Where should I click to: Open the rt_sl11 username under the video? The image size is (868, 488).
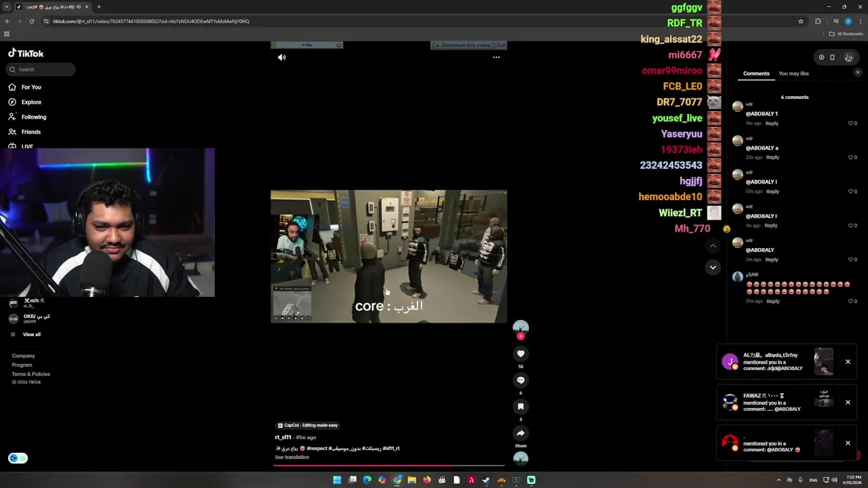283,437
